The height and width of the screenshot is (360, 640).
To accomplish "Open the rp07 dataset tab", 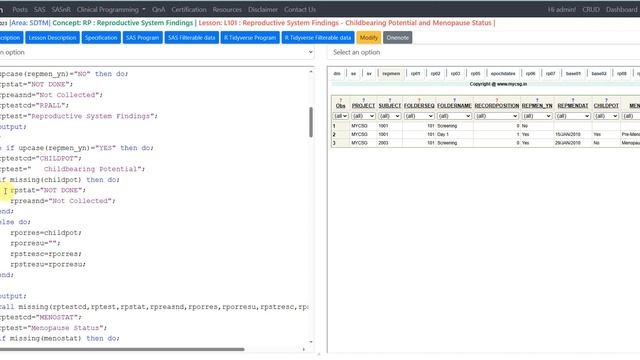I will tap(551, 73).
